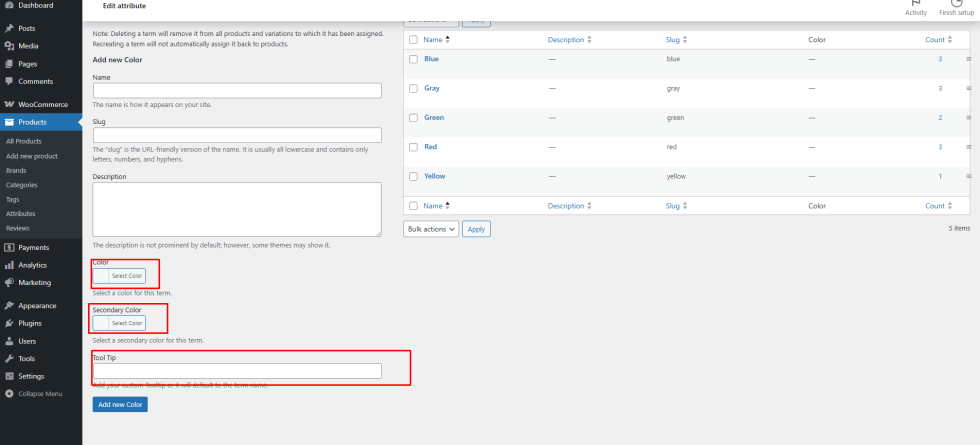Click the Plugins plug icon

point(9,323)
